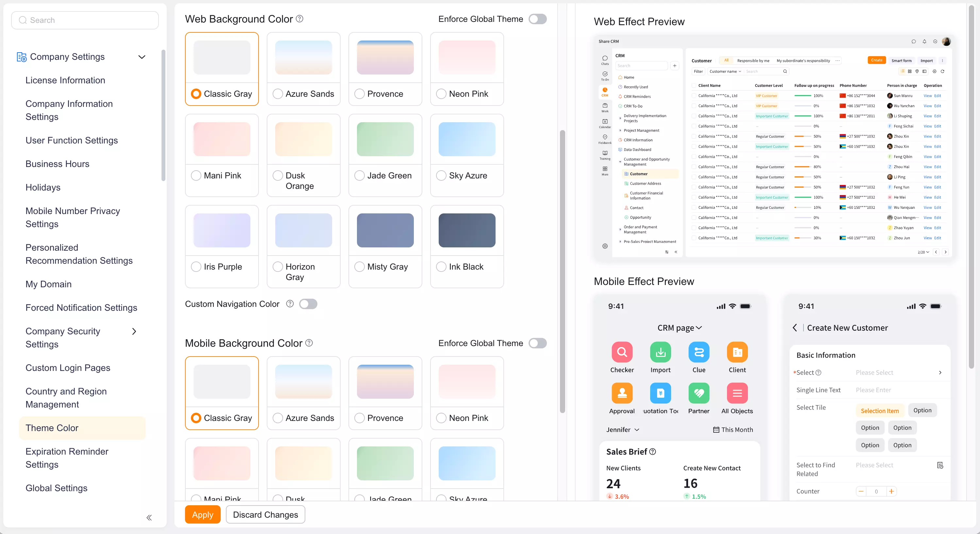The width and height of the screenshot is (980, 534).
Task: Collapse sidebar with double-chevron icon
Action: coord(149,517)
